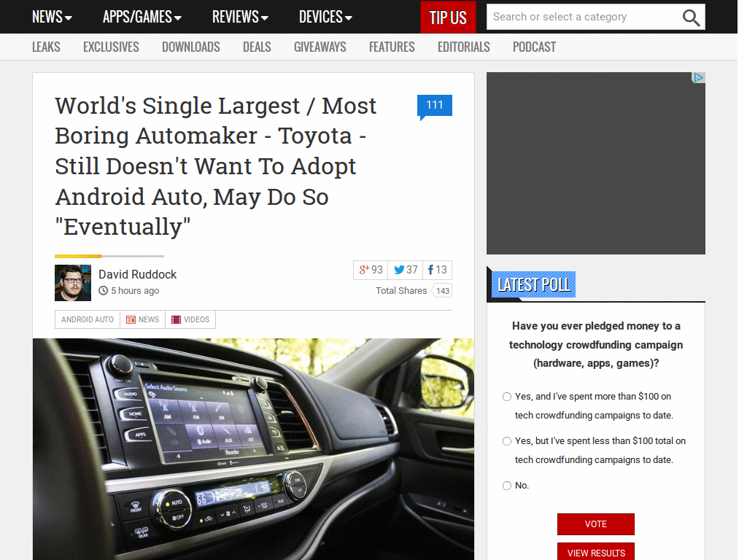The width and height of the screenshot is (747, 560).
Task: Open the DEALS section
Action: tap(257, 47)
